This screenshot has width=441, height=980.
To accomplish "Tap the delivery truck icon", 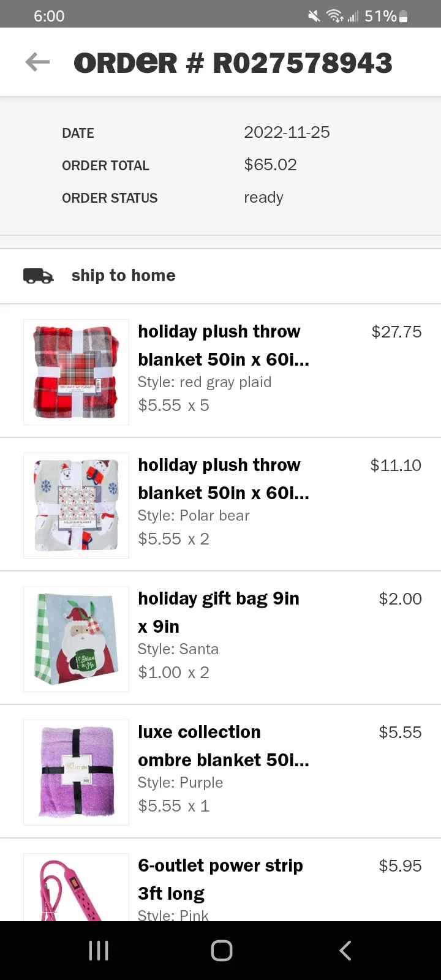I will coord(38,276).
